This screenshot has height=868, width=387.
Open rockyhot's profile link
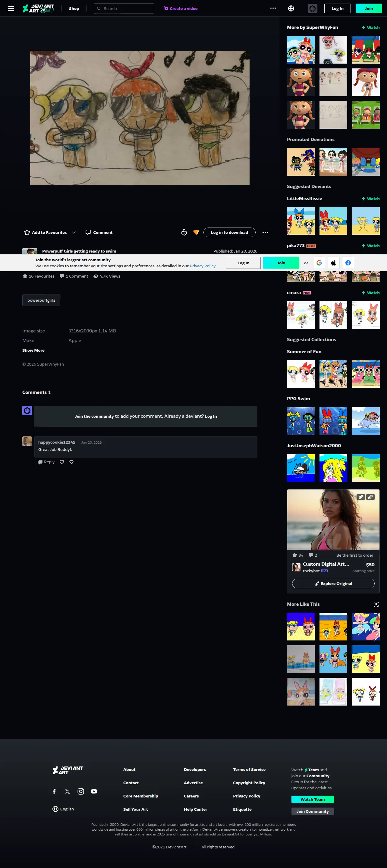pos(311,571)
